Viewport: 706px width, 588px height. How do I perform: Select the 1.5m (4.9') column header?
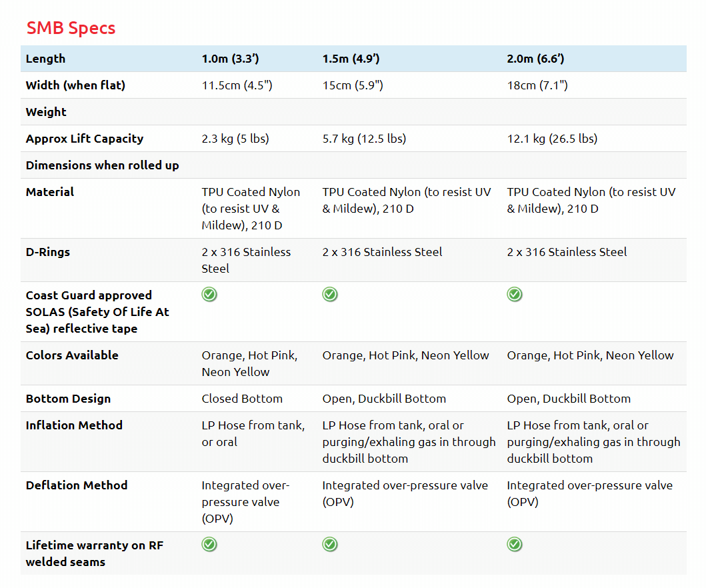click(351, 59)
